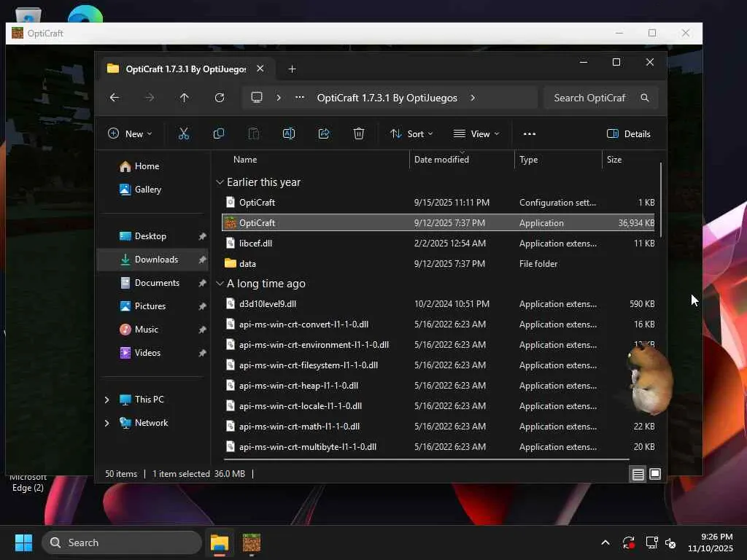Select the OptiCraft Application file
This screenshot has width=747, height=560.
(x=438, y=223)
